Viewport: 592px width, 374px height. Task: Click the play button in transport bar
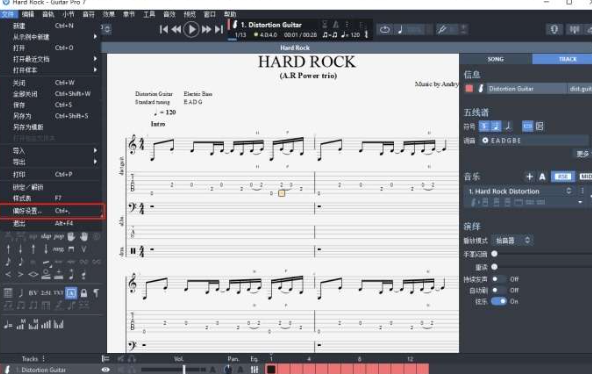click(191, 29)
